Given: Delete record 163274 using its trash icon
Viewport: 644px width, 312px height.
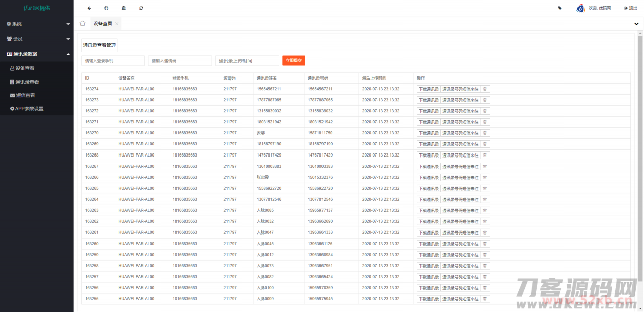Looking at the screenshot, I should click(485, 89).
